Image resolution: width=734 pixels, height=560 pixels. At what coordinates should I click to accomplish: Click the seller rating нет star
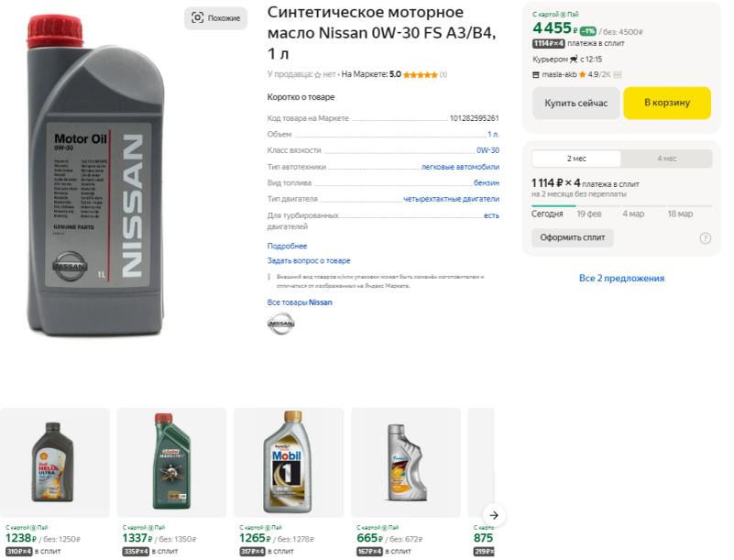(317, 74)
